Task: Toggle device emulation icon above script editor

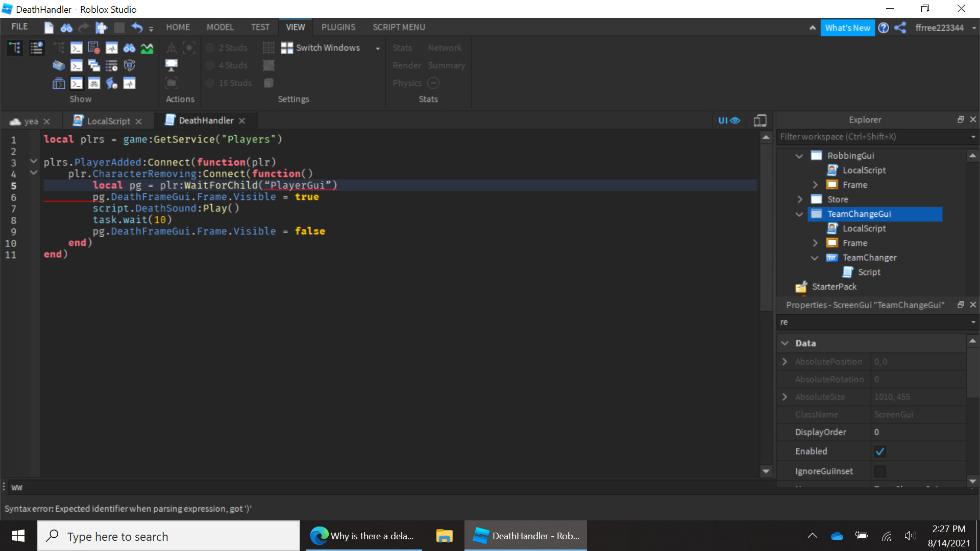Action: coord(760,120)
